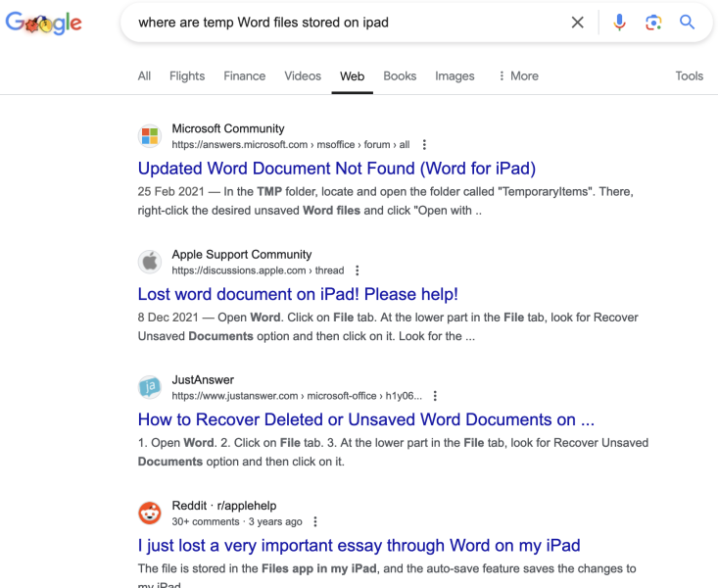Expand the More search filters menu
The width and height of the screenshot is (718, 588).
tap(518, 76)
